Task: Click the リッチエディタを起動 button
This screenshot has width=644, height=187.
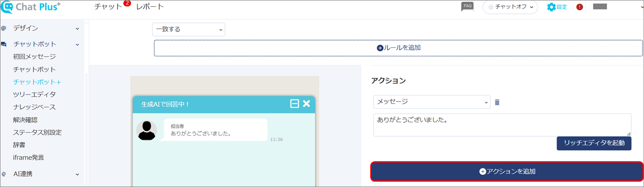Action: tap(594, 143)
